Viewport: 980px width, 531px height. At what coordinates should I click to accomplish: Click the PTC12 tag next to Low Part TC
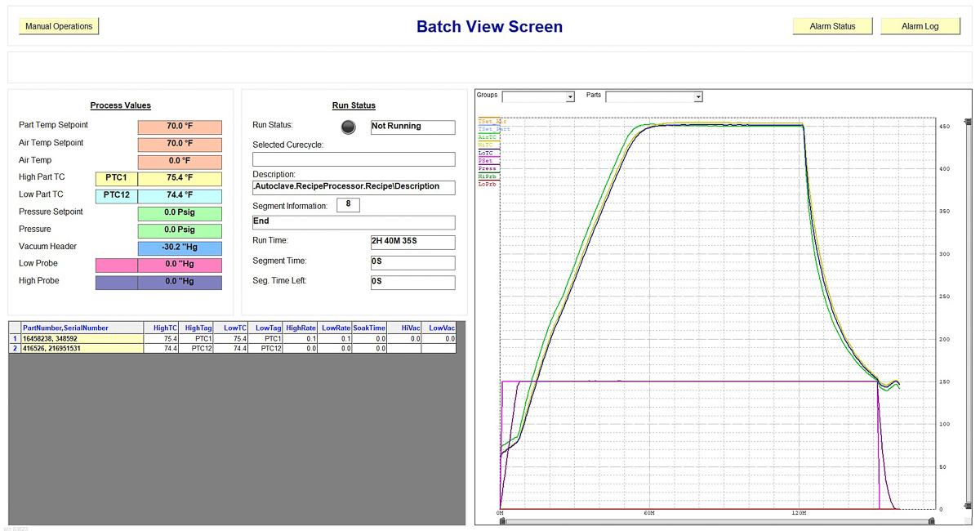coord(117,196)
